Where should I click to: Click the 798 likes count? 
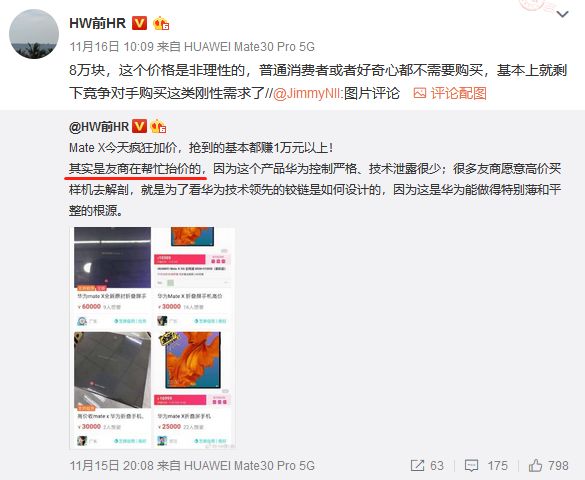[558, 465]
